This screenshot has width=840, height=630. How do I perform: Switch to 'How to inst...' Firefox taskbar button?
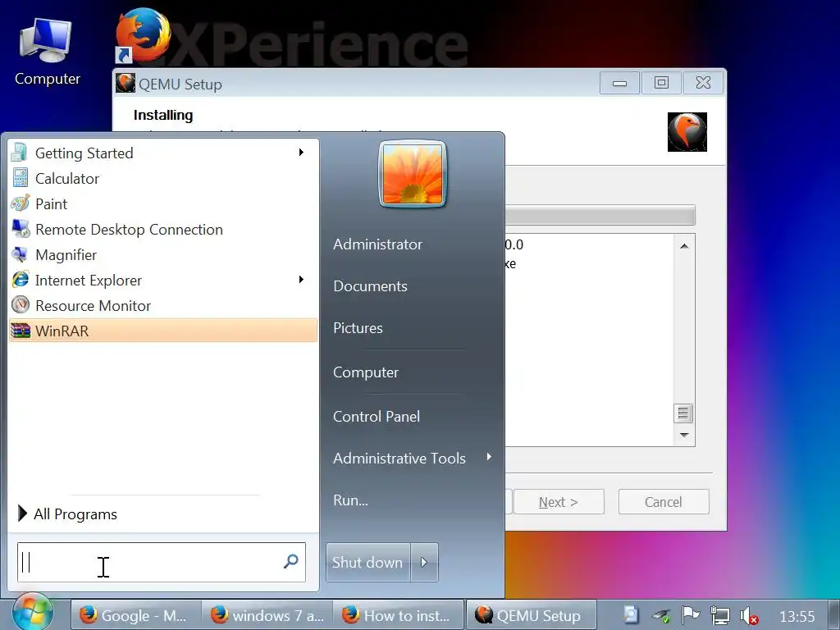coord(399,615)
